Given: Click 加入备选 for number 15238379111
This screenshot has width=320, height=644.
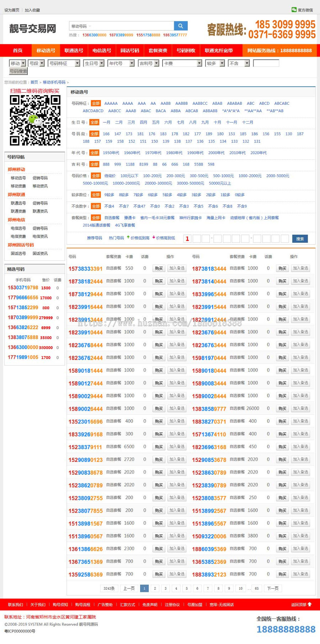Looking at the screenshot, I should tap(177, 447).
